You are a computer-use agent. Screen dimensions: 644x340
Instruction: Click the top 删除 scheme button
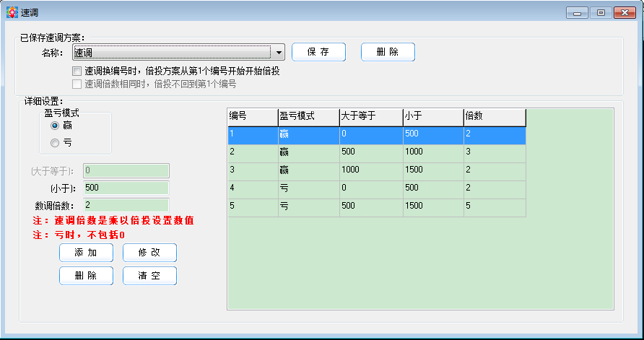point(387,52)
